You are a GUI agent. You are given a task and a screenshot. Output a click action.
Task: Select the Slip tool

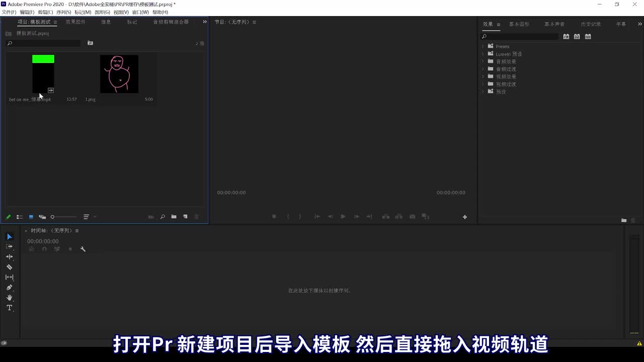(9, 277)
